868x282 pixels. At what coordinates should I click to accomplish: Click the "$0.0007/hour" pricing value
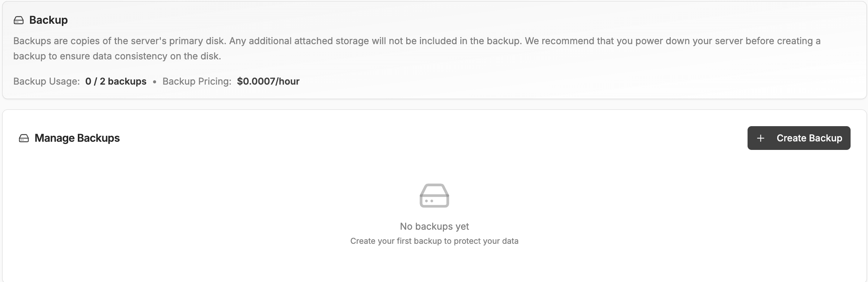point(268,81)
